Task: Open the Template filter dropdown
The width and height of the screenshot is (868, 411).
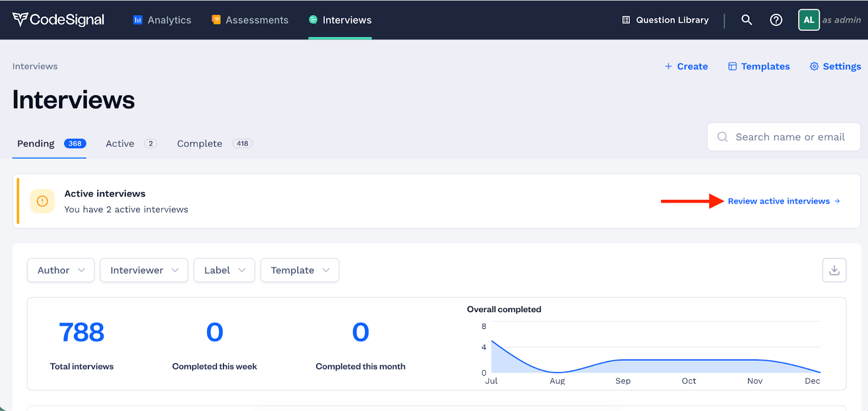Action: (299, 270)
